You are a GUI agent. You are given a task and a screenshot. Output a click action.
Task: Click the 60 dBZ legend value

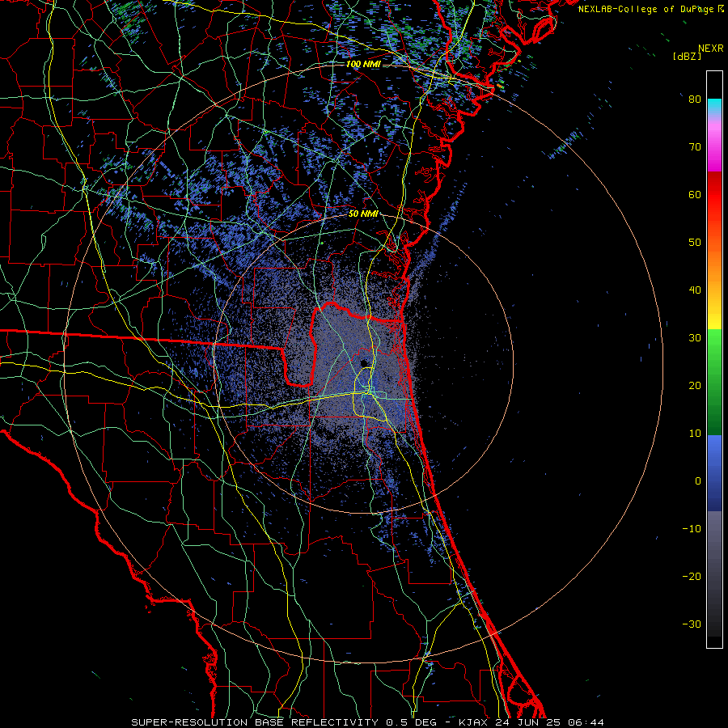pyautogui.click(x=695, y=194)
